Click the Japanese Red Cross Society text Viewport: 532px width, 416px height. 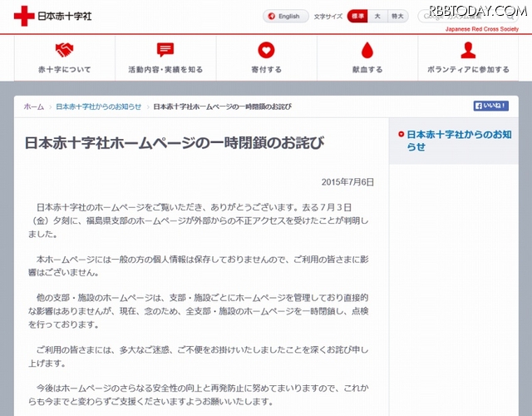[x=482, y=29]
